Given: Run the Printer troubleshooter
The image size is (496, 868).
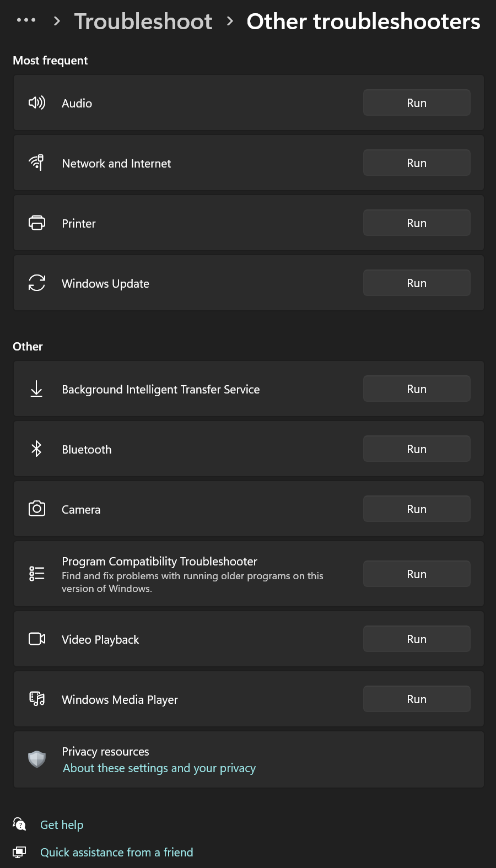Looking at the screenshot, I should (x=417, y=223).
